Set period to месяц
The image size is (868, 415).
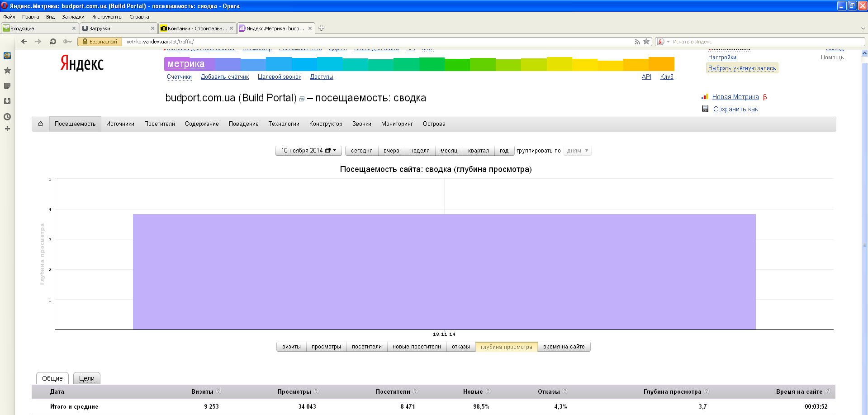click(x=449, y=151)
